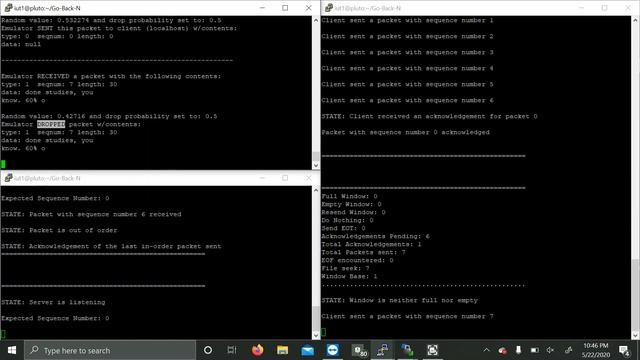Image resolution: width=640 pixels, height=360 pixels.
Task: Click 'STATE: Server is listening' line
Action: pyautogui.click(x=53, y=302)
